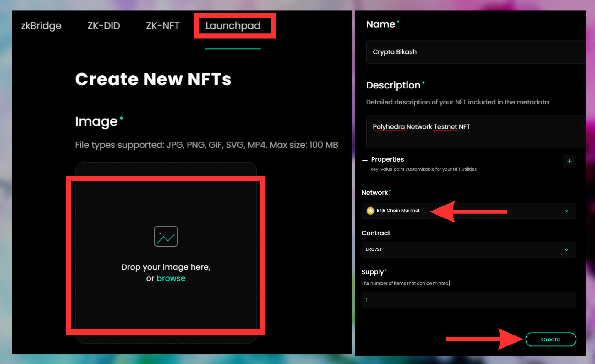Add a property with the plus button
595x364 pixels.
click(x=569, y=161)
